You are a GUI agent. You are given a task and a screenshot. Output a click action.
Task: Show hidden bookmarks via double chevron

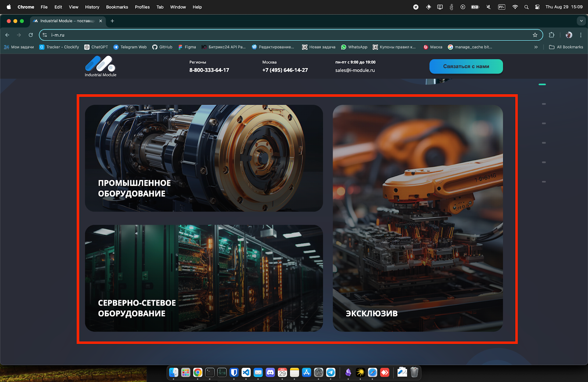pos(536,47)
